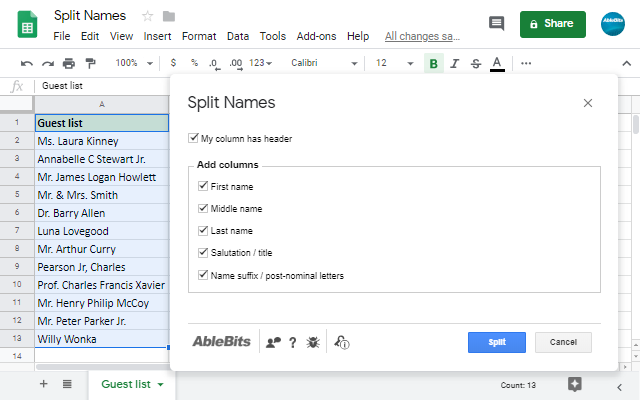Click the AbleBits account avatar

[x=612, y=24]
